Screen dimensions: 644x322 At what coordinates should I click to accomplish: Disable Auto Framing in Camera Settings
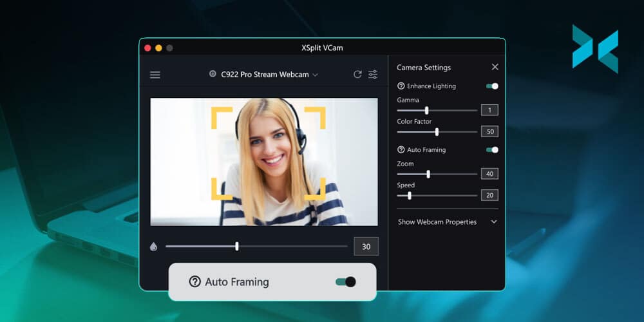[492, 150]
